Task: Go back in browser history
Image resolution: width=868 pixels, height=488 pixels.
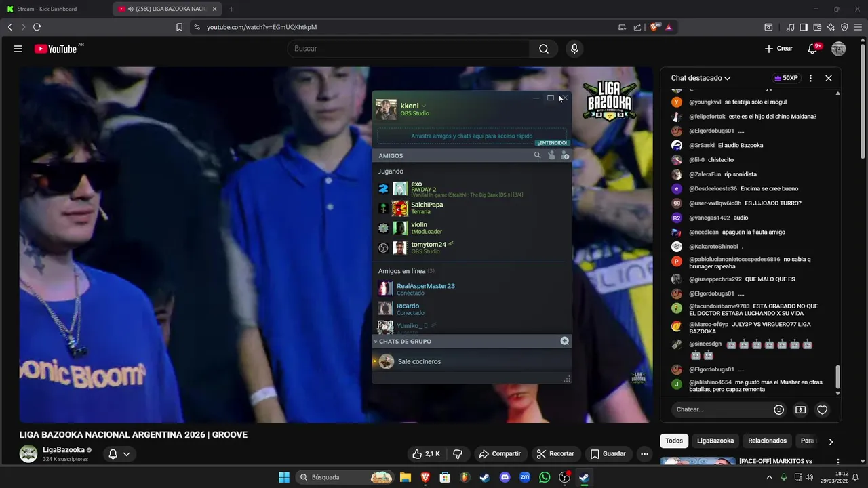Action: [9, 27]
